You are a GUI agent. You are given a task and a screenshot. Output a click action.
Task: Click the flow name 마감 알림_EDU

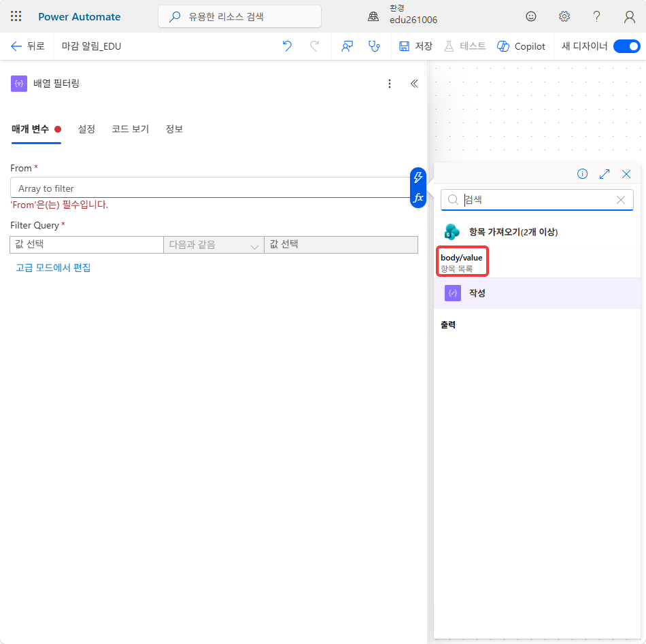pos(92,46)
